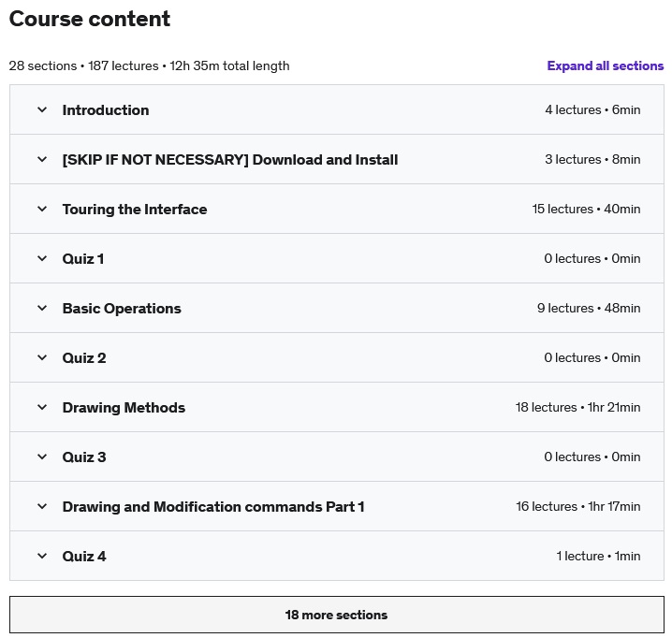Viewport: 672px width, 638px height.
Task: Expand Touring the Interface chevron
Action: (x=42, y=209)
